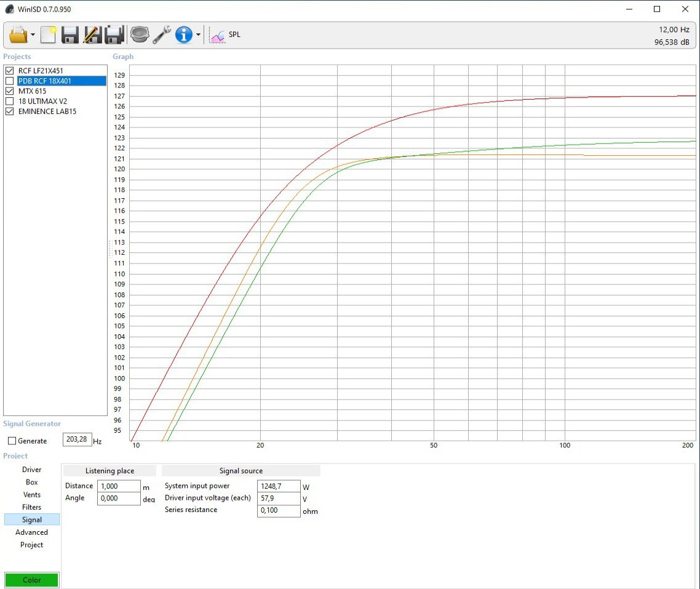Switch to the Box tab
Screen dimensions: 700x589
pyautogui.click(x=32, y=482)
